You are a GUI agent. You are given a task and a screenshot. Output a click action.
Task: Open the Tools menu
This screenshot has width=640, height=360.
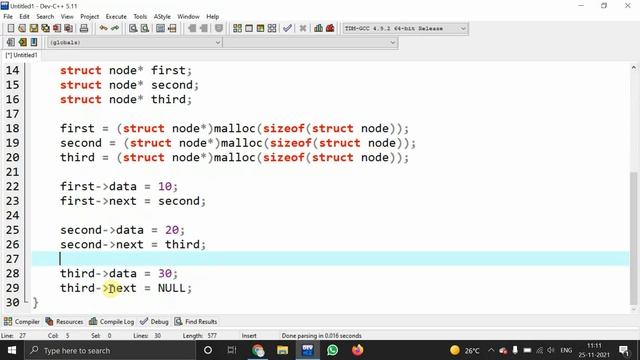point(140,16)
